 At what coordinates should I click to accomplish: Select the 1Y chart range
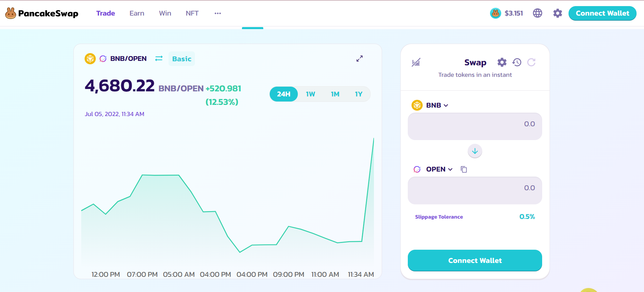[x=359, y=94]
